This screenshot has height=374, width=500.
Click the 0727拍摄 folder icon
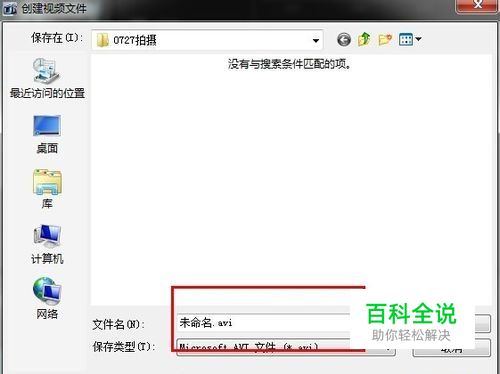[x=102, y=40]
